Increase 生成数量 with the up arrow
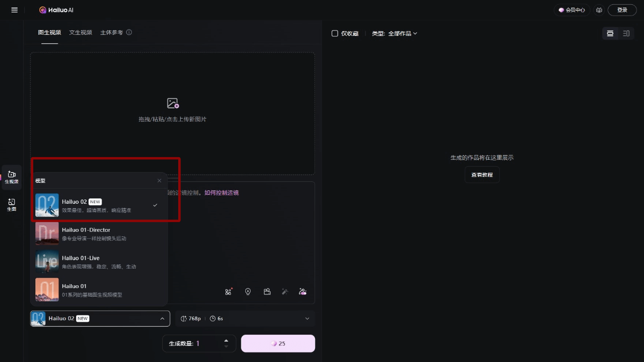Viewport: 644px width, 362px height. (x=226, y=340)
